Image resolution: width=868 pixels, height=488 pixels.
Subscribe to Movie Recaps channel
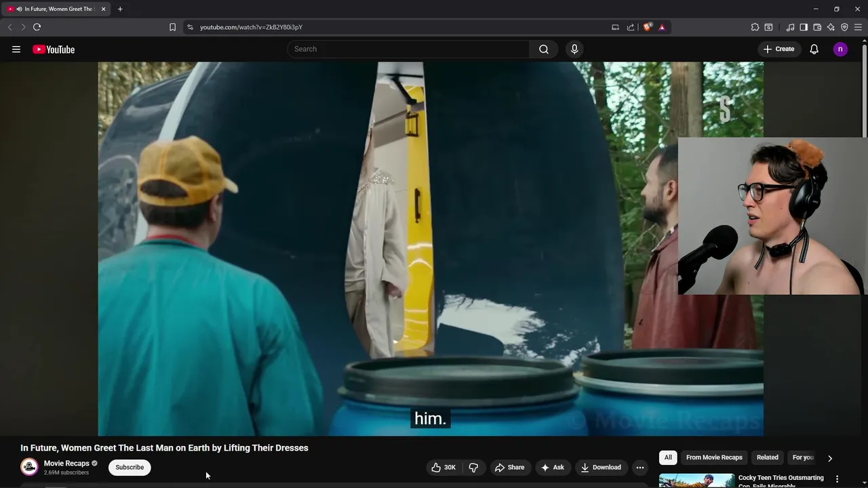tap(130, 467)
